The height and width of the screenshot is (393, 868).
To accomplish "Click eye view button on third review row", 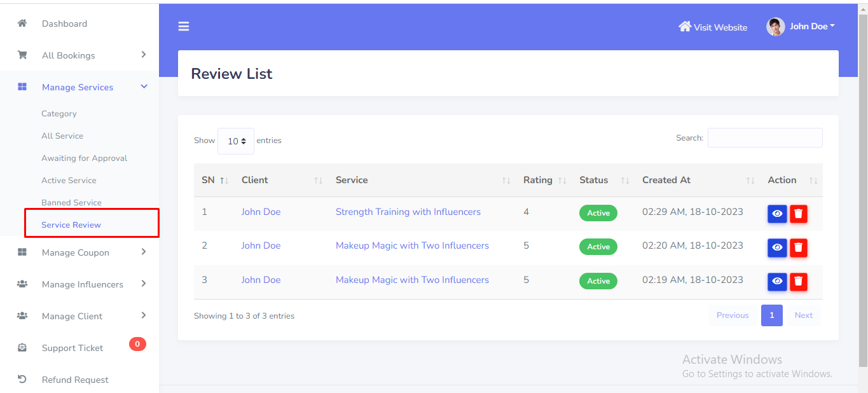I will tap(776, 282).
